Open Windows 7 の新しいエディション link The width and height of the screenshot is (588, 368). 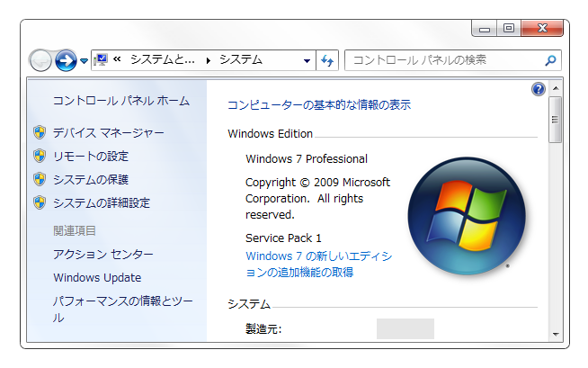(x=319, y=264)
